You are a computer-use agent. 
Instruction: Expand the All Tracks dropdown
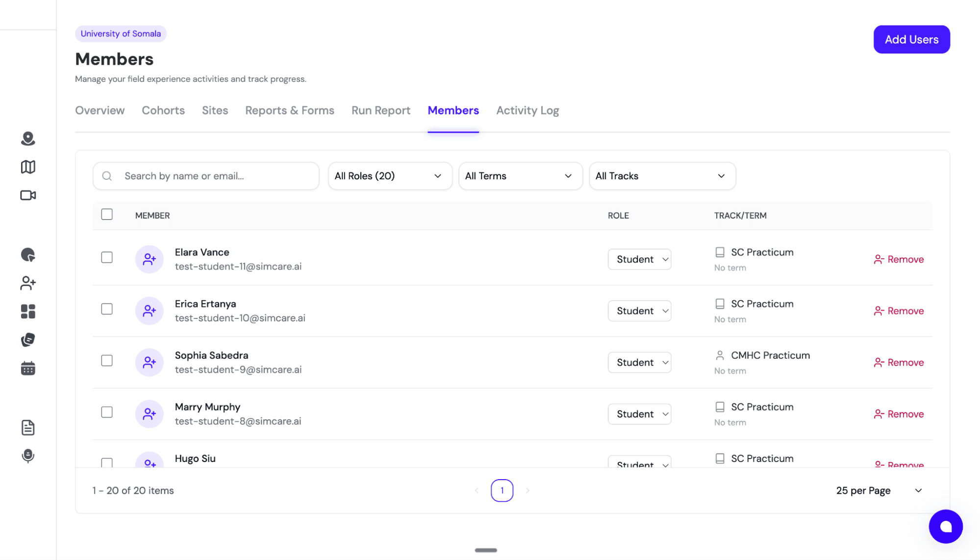(662, 176)
